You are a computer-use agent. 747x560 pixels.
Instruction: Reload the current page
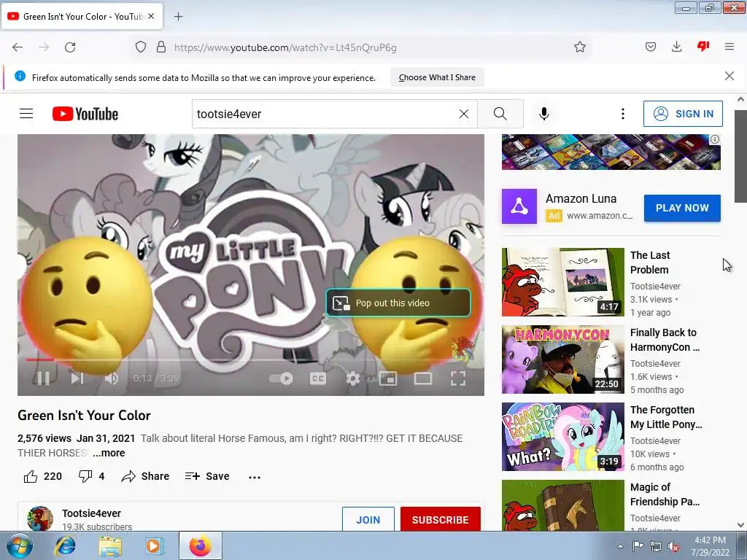pyautogui.click(x=70, y=47)
